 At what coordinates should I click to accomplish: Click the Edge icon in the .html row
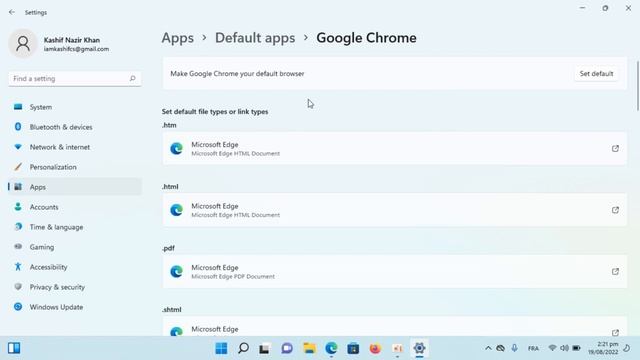coord(176,210)
